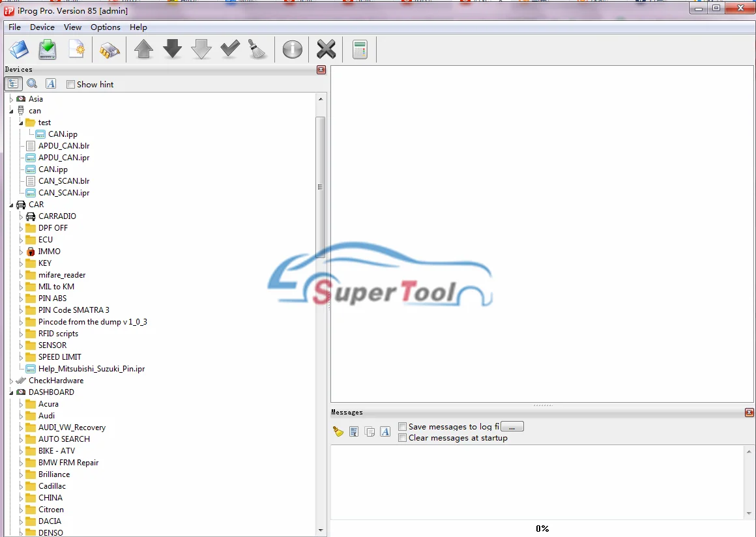Clear messages with the broom icon
The height and width of the screenshot is (537, 756).
coord(338,431)
